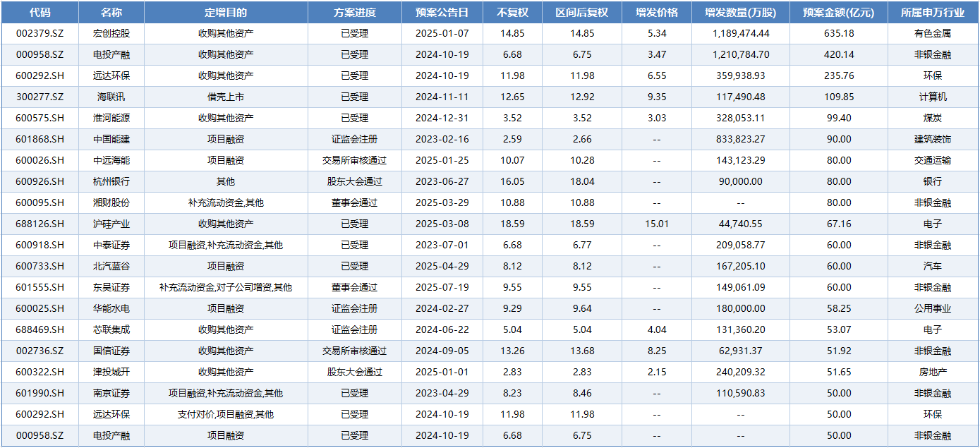Screen dimensions: 980x448
Task: Sort table by 预案金额(亿元) header
Action: pos(838,13)
